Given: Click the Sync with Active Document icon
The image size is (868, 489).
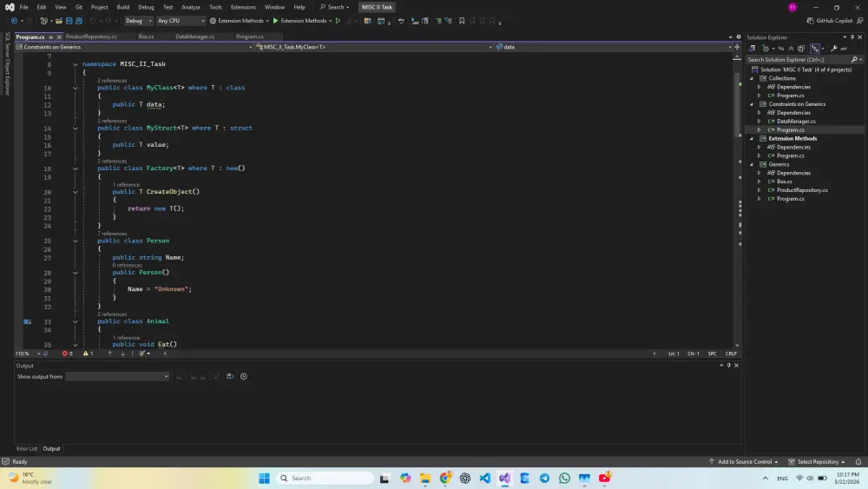Looking at the screenshot, I should (x=781, y=48).
